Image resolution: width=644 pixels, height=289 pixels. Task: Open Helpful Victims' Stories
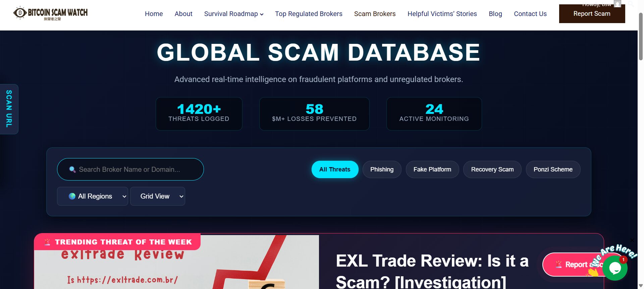442,14
